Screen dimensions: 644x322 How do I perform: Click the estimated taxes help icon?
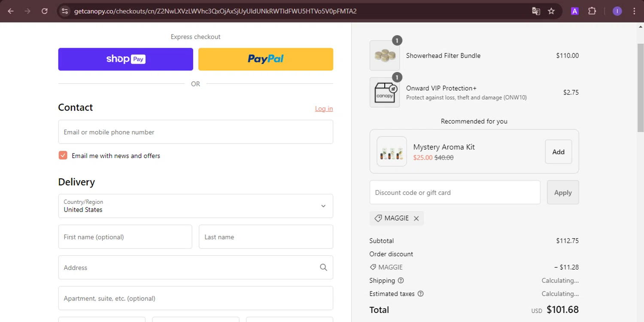point(420,294)
